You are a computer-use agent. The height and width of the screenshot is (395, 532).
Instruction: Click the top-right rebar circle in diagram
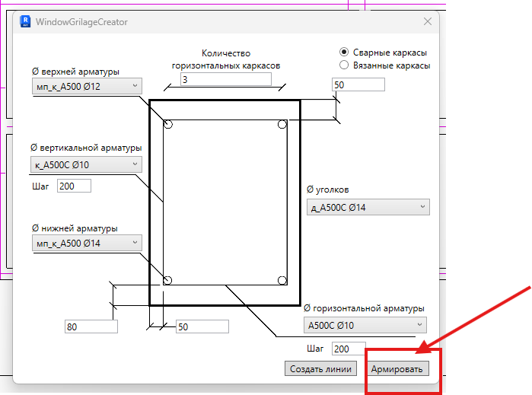point(282,124)
